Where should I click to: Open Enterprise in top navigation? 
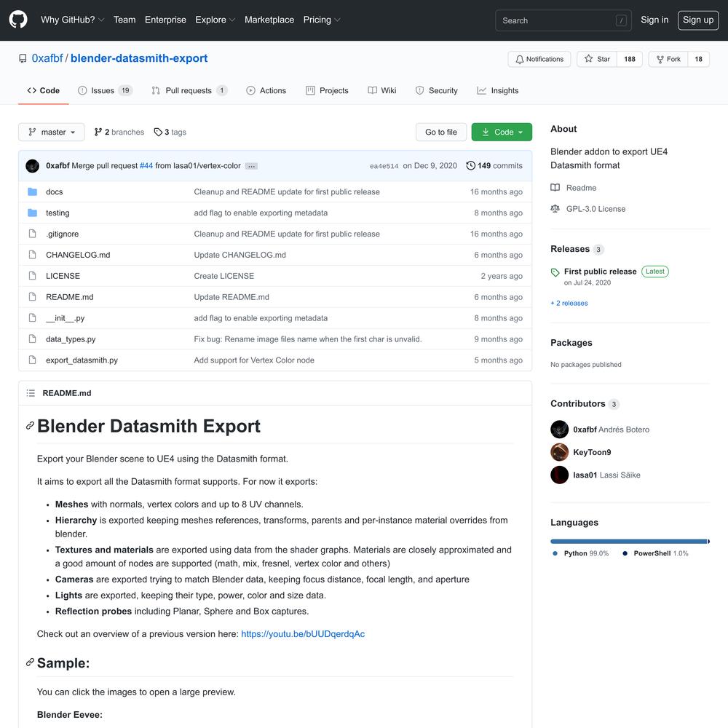tap(165, 20)
